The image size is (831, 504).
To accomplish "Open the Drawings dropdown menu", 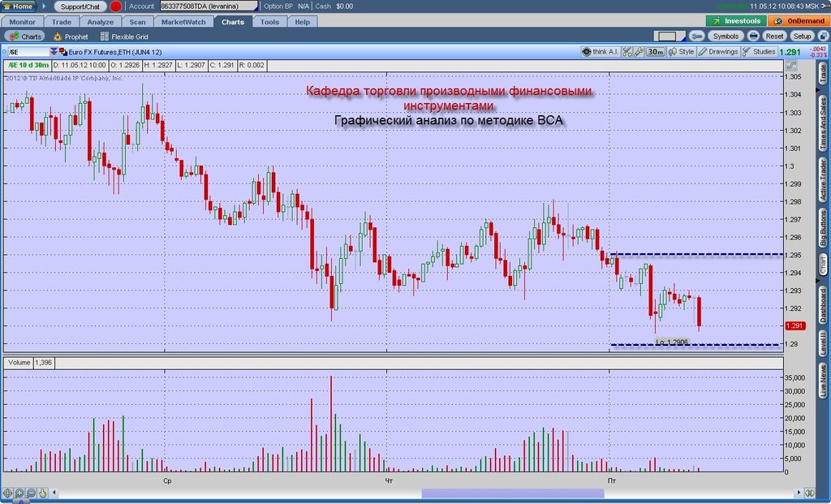I will coord(718,51).
